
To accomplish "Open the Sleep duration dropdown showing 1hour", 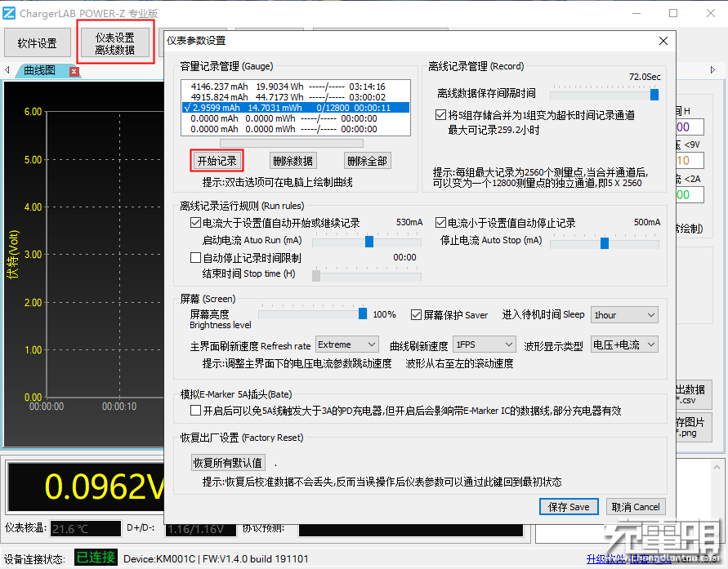I will click(624, 314).
